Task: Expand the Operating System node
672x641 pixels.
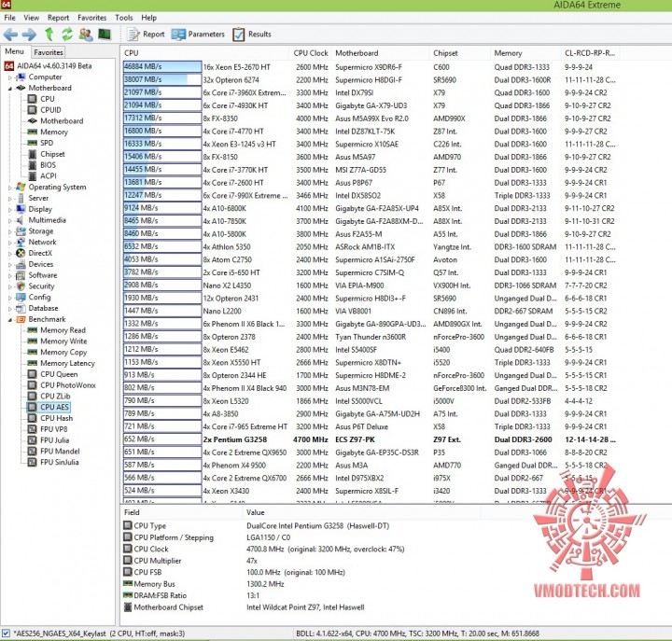Action: point(10,188)
